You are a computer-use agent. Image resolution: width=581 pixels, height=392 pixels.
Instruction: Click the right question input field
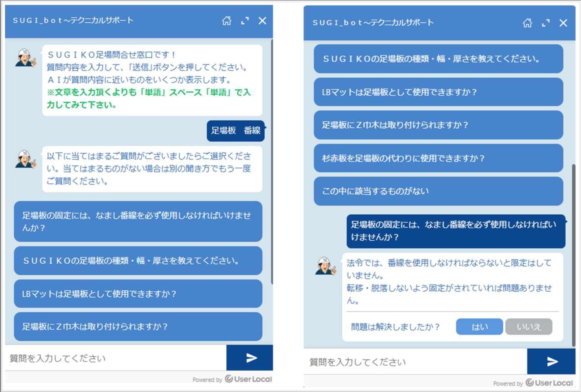(x=415, y=361)
